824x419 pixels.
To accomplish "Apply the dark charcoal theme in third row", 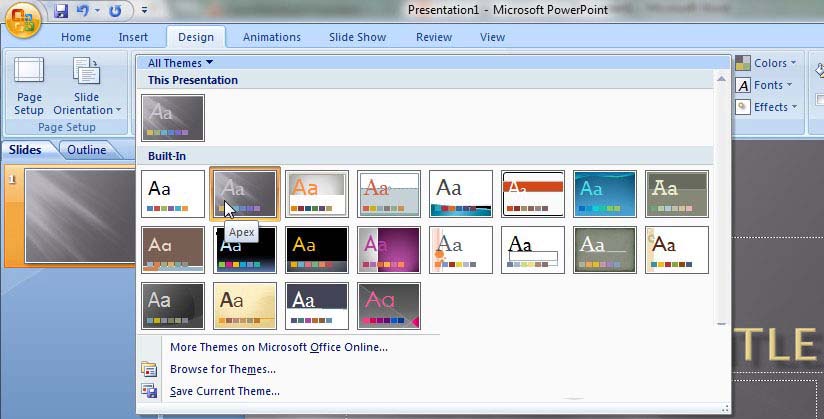I will pos(173,306).
